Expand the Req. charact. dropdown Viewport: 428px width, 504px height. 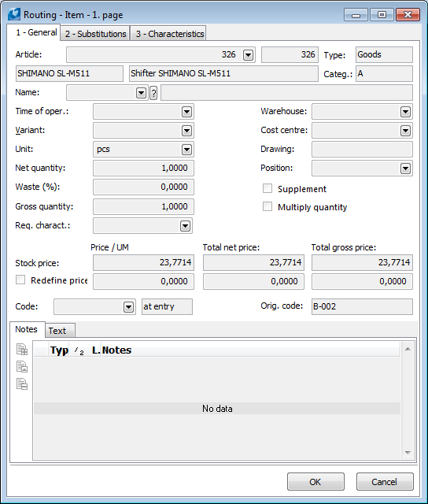pyautogui.click(x=185, y=226)
